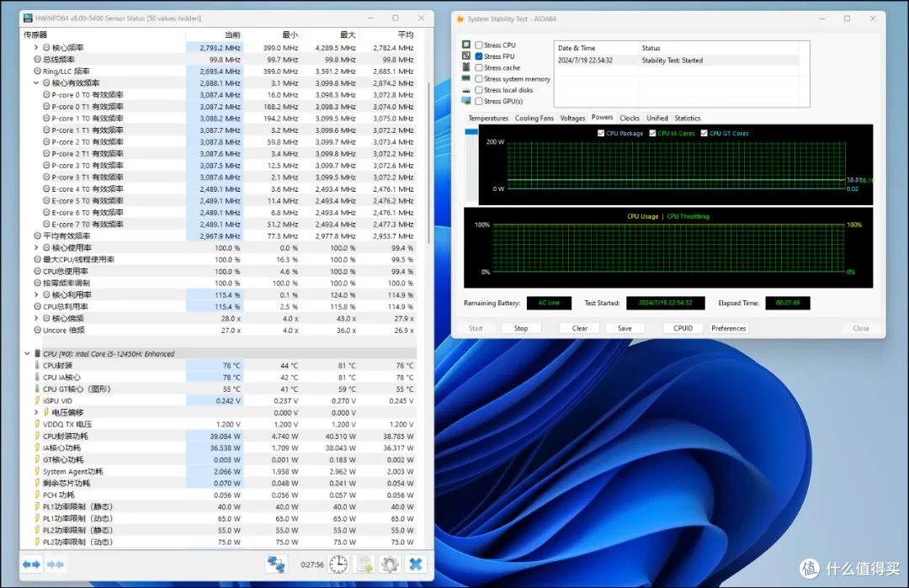Click the thermometer icon on CPU封装 temperature row
Image resolution: width=909 pixels, height=588 pixels.
tap(37, 365)
